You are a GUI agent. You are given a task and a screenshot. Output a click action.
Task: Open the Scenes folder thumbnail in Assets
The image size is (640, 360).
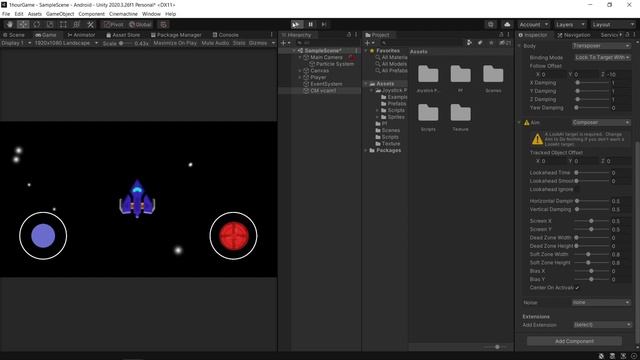(493, 78)
